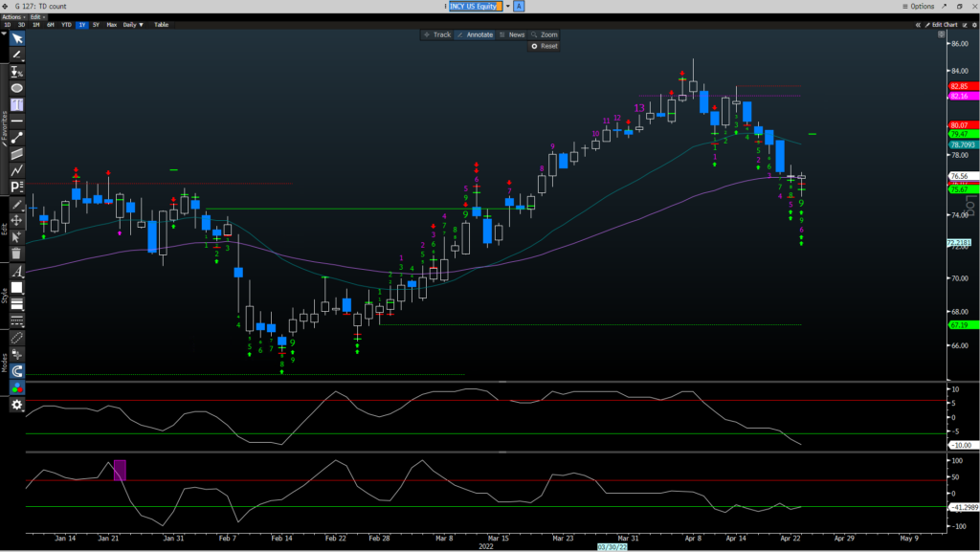Click the Favorites sidebar label
Image resolution: width=980 pixels, height=552 pixels.
click(5, 128)
